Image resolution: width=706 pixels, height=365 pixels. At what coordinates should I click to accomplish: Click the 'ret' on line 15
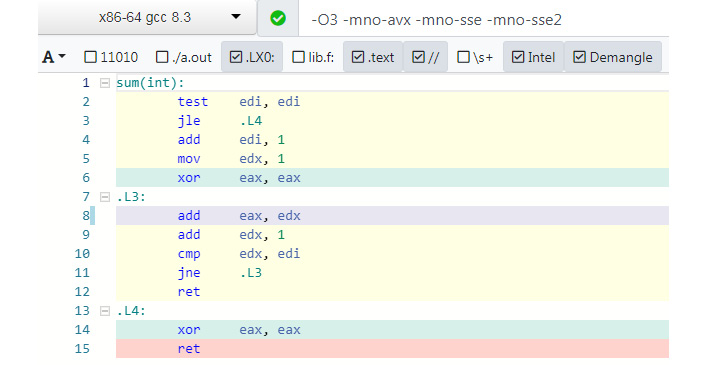392,349
